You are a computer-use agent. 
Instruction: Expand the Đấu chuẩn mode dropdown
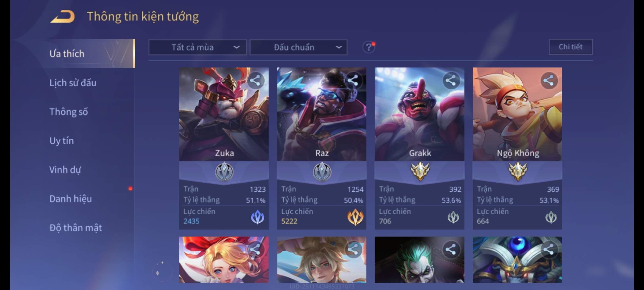(299, 48)
